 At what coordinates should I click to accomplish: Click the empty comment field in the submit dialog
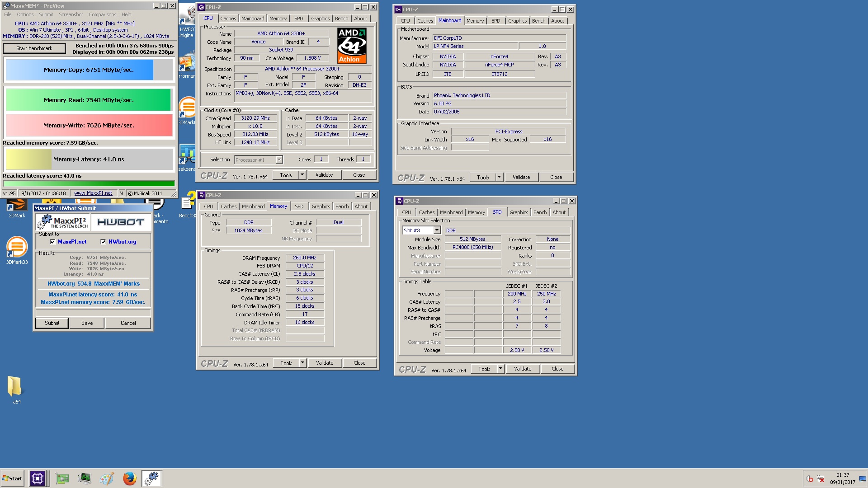point(93,313)
